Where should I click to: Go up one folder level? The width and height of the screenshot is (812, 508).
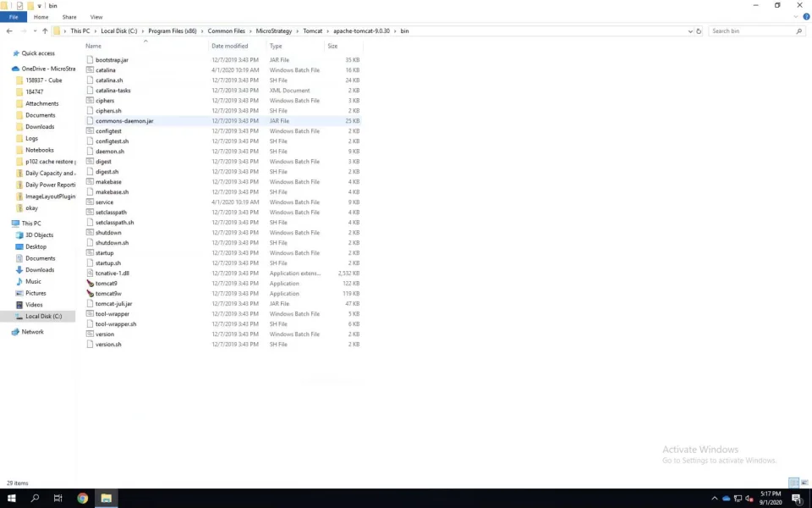45,31
